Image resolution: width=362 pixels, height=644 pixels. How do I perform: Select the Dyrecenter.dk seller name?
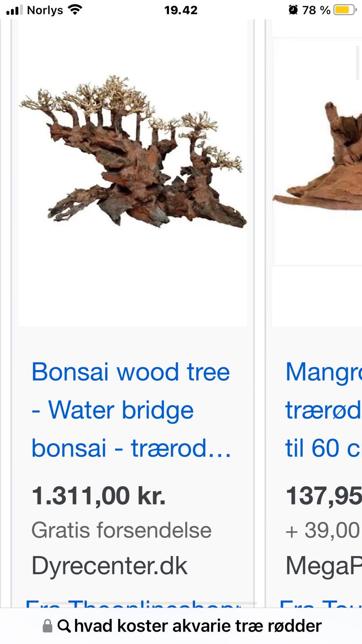(109, 566)
